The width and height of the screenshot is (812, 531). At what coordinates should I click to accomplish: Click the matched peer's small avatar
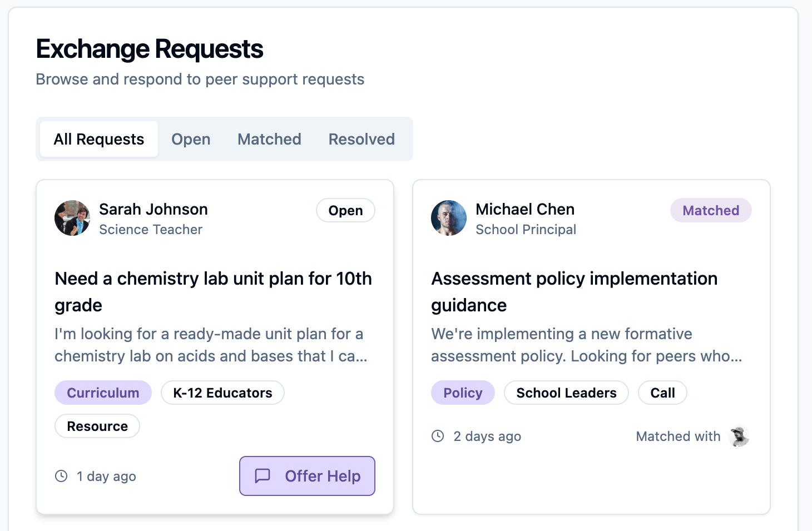tap(740, 436)
